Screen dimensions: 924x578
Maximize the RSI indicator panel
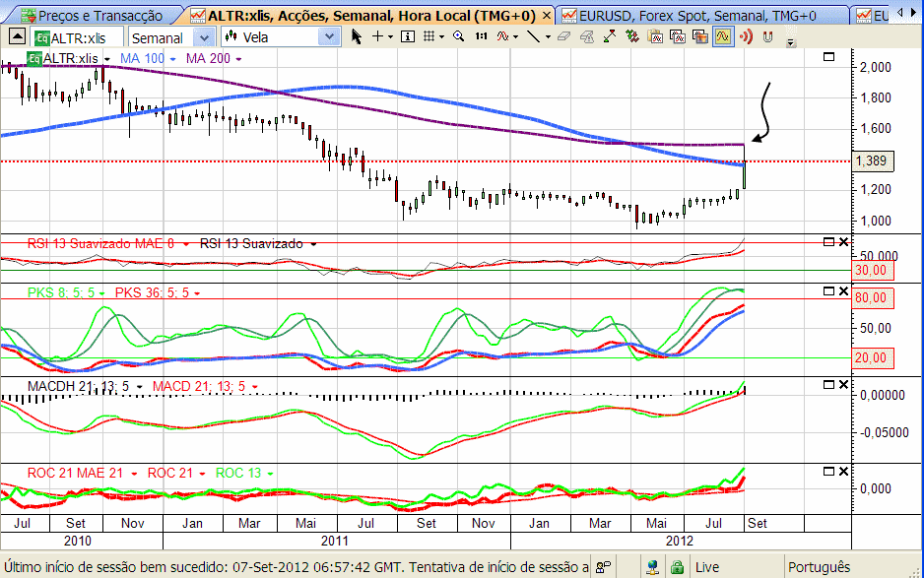tap(828, 242)
